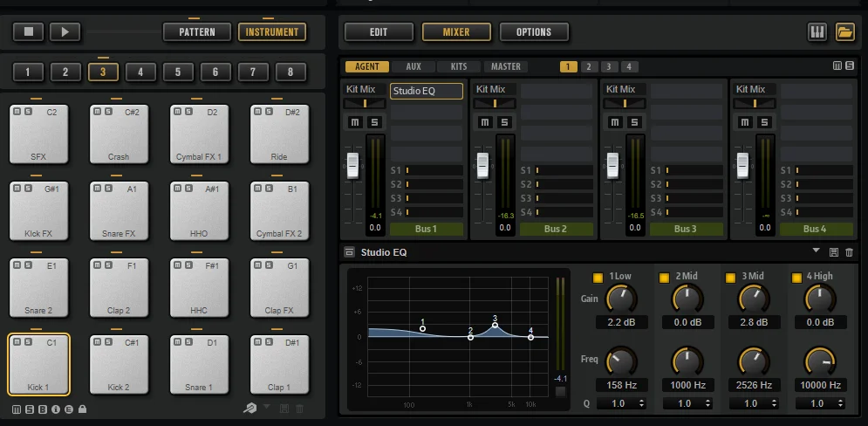
Task: Toggle the 3 Mid EQ band on/off
Action: [731, 278]
